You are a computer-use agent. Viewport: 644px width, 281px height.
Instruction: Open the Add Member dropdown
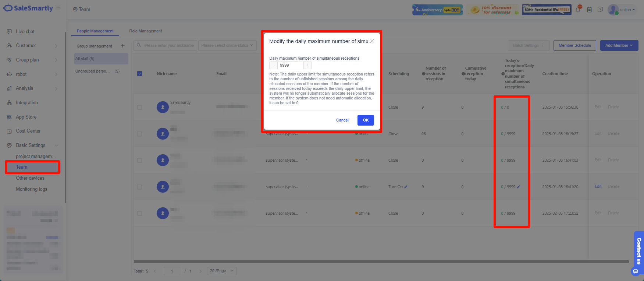[619, 45]
